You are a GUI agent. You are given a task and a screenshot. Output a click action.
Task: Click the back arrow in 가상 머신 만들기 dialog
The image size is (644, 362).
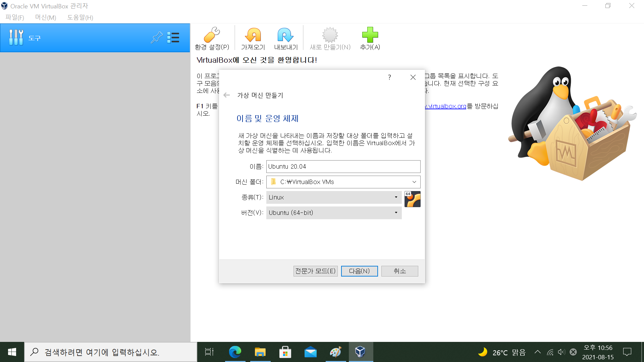(227, 95)
